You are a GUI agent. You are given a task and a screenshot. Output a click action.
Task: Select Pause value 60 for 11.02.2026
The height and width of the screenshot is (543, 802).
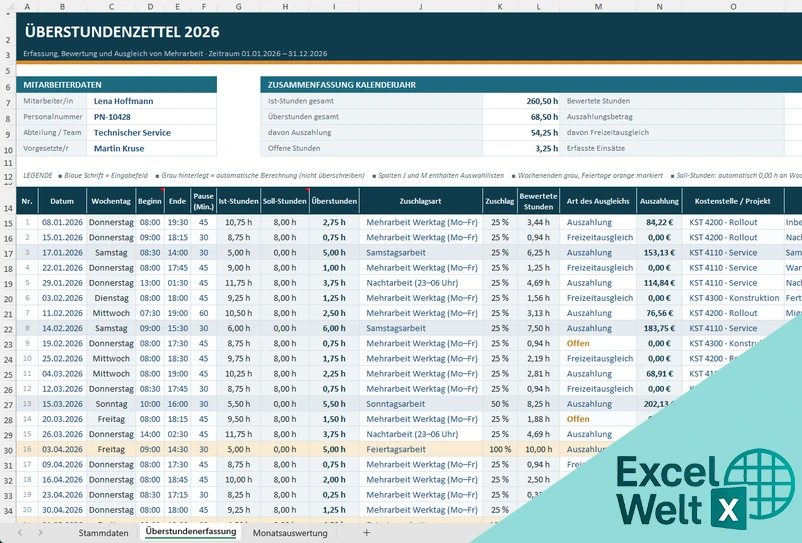(204, 313)
